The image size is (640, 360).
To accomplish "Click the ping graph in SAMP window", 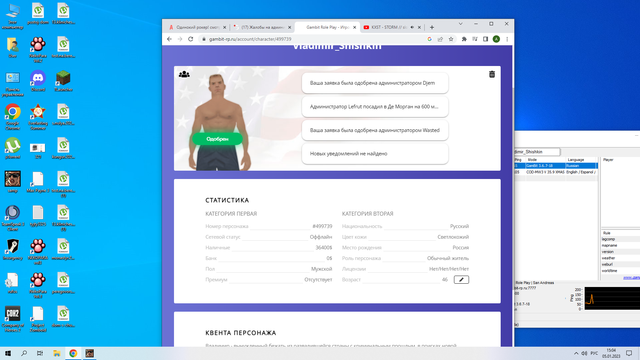I will 612,298.
